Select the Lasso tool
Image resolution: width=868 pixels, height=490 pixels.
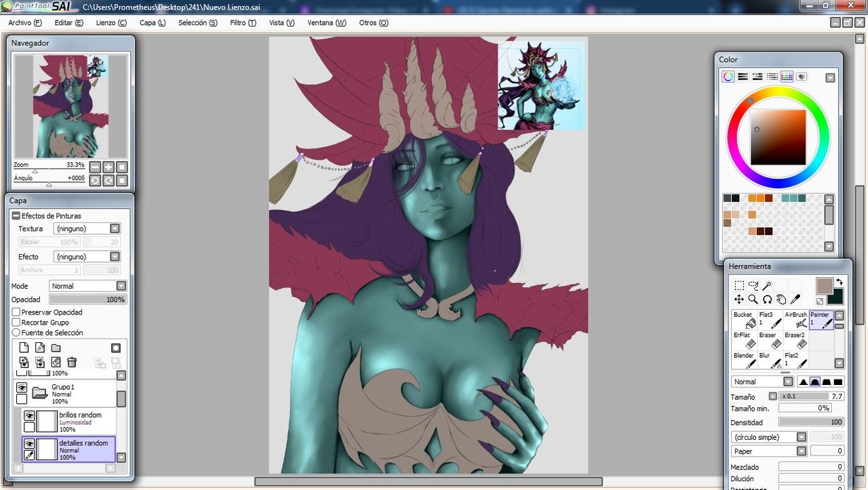(753, 285)
